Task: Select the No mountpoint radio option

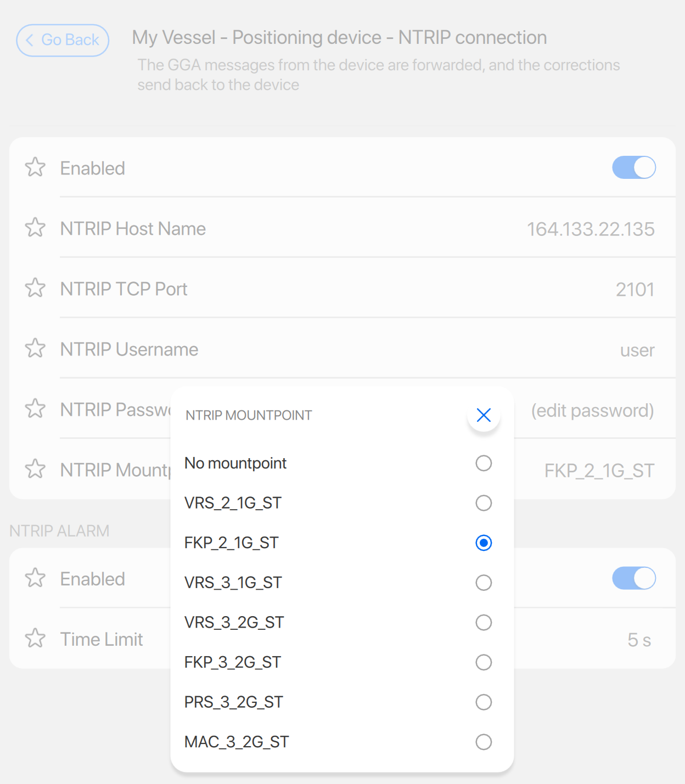Action: point(484,464)
